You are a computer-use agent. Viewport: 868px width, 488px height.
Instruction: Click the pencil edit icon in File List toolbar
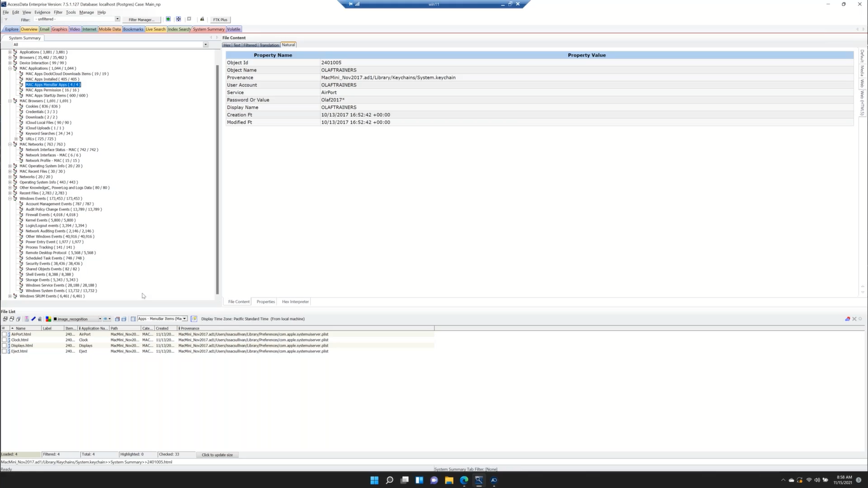[x=33, y=319]
